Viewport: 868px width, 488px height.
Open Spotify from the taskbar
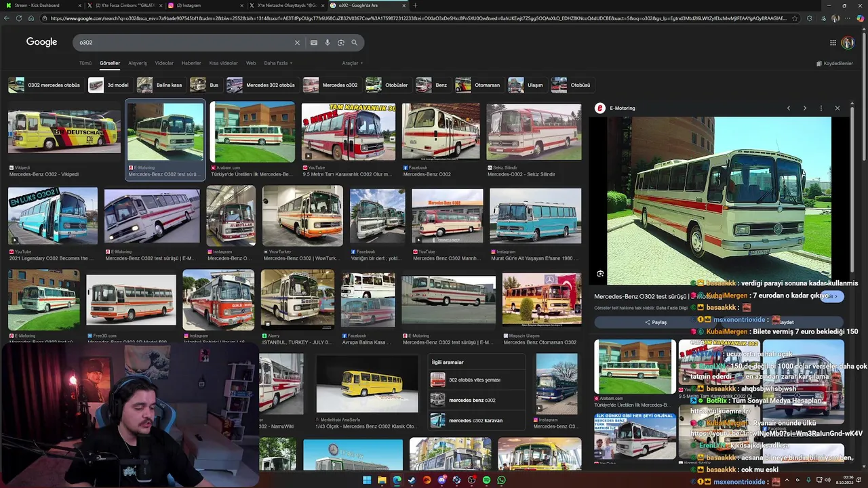point(486,480)
